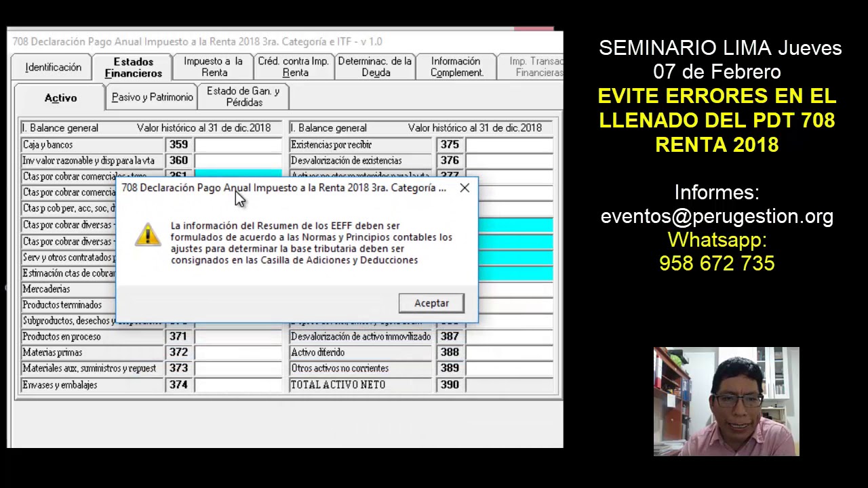Image resolution: width=868 pixels, height=488 pixels.
Task: Close the warning dialog with the X
Action: click(465, 188)
